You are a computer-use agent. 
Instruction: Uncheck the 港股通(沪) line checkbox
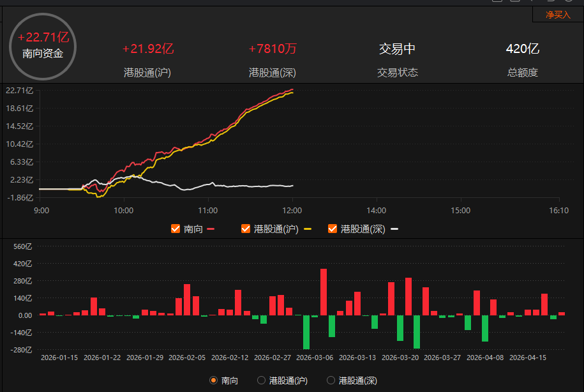[x=246, y=229]
